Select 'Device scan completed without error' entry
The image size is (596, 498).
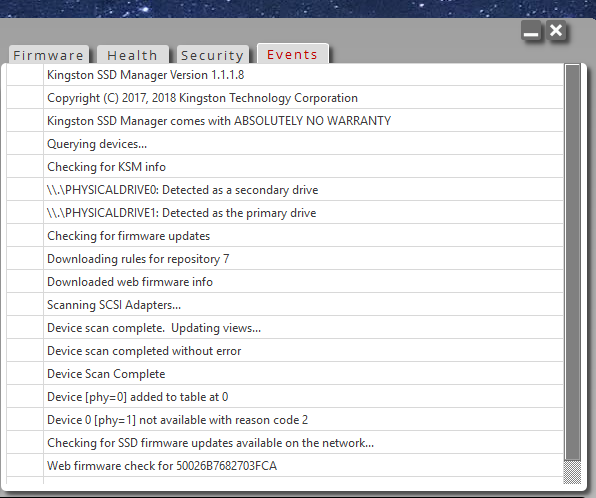coord(285,351)
